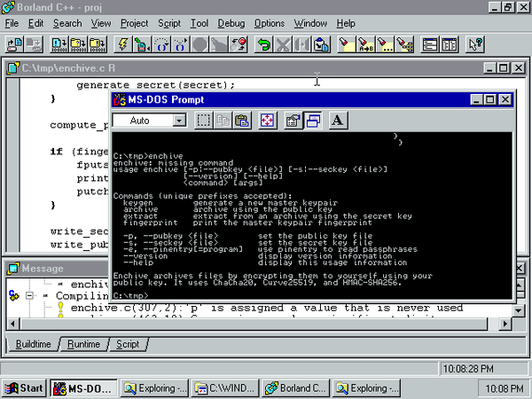Select the MS-DO... taskbar button
The width and height of the screenshot is (532, 399).
(83, 388)
